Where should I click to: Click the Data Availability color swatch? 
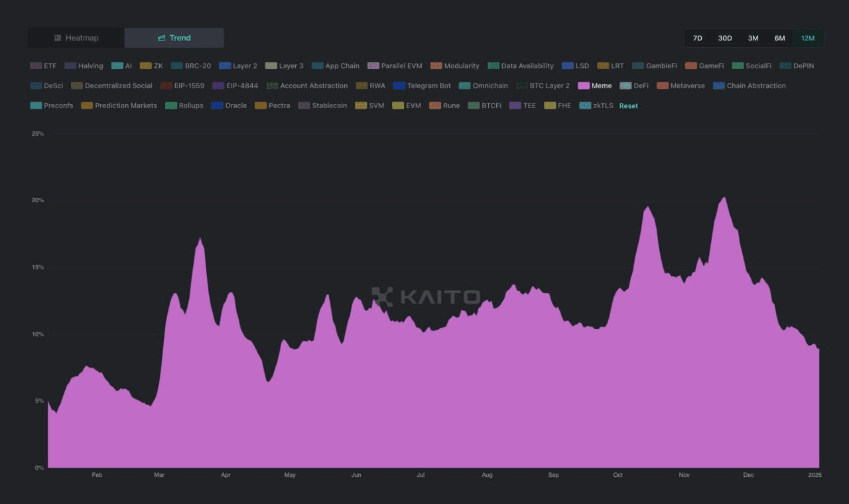coord(493,66)
